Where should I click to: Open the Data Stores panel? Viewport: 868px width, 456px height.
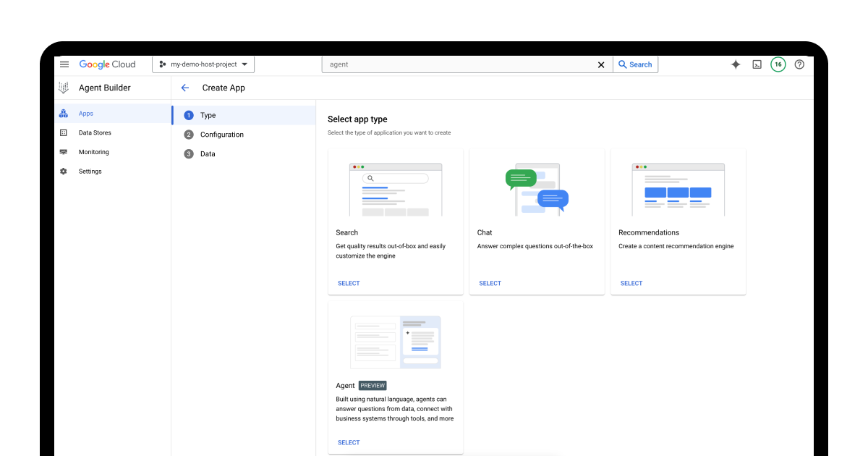coord(94,132)
